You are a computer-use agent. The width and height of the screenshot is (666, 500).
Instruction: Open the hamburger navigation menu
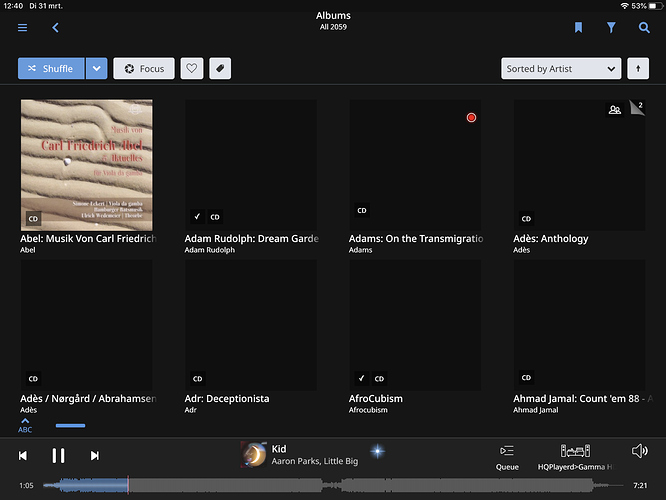click(23, 28)
